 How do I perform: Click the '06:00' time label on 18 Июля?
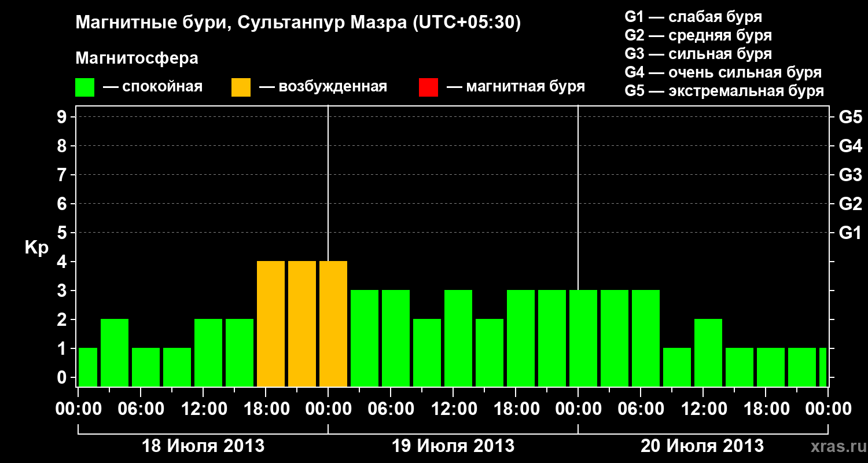pyautogui.click(x=141, y=409)
